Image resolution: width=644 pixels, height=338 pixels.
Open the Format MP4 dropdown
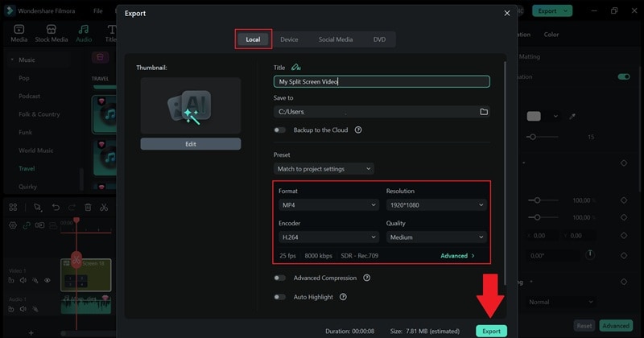pyautogui.click(x=328, y=205)
